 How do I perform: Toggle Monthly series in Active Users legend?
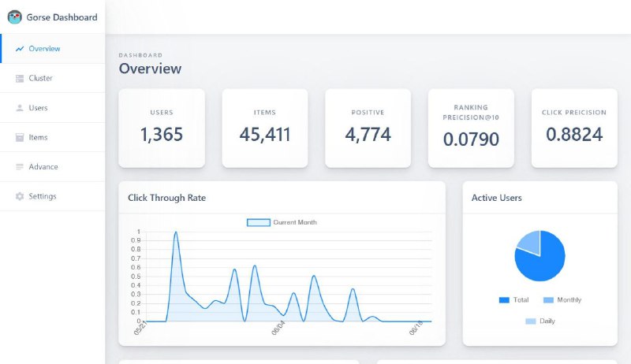562,299
